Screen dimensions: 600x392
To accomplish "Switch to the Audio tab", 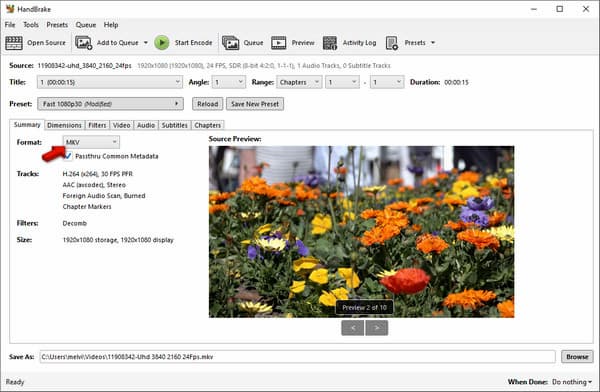I will point(146,125).
